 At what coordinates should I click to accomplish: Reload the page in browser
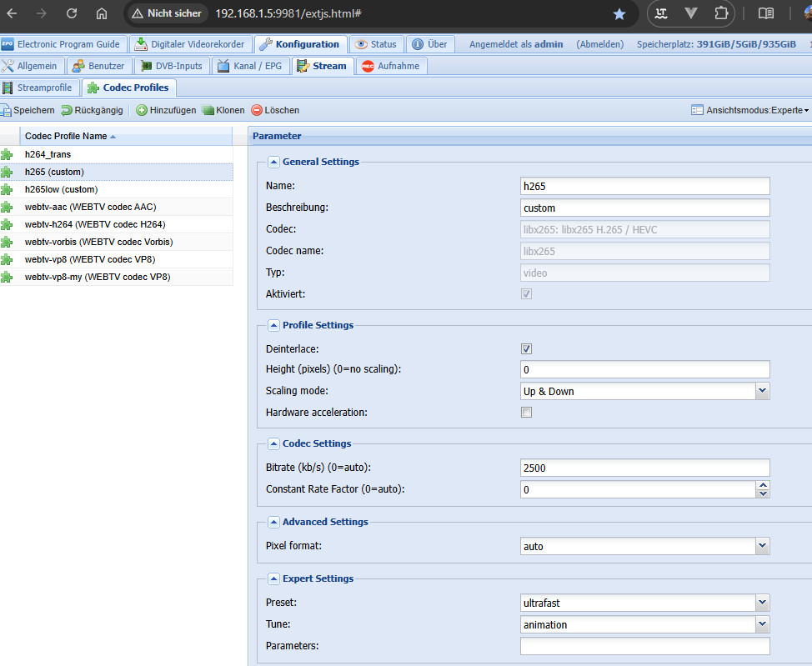[x=72, y=14]
